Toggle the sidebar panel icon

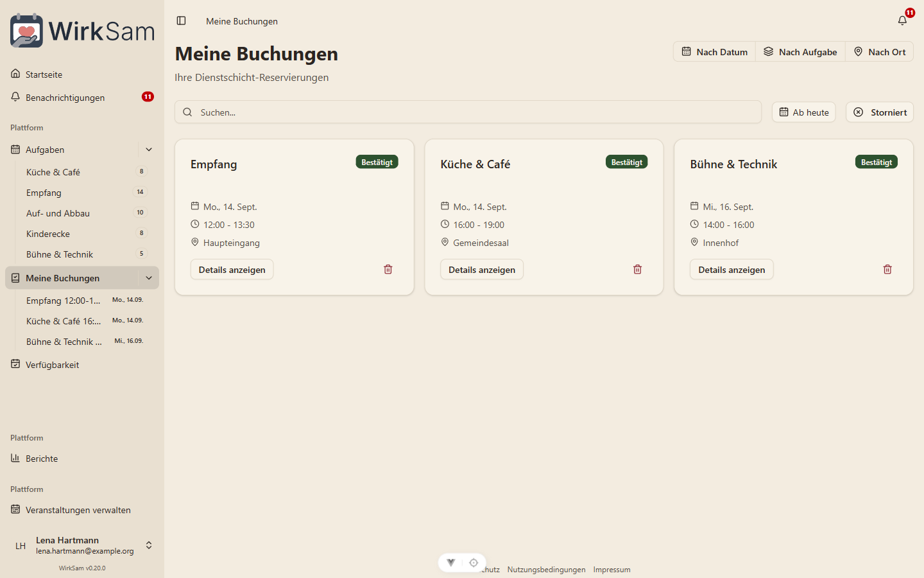coord(181,21)
